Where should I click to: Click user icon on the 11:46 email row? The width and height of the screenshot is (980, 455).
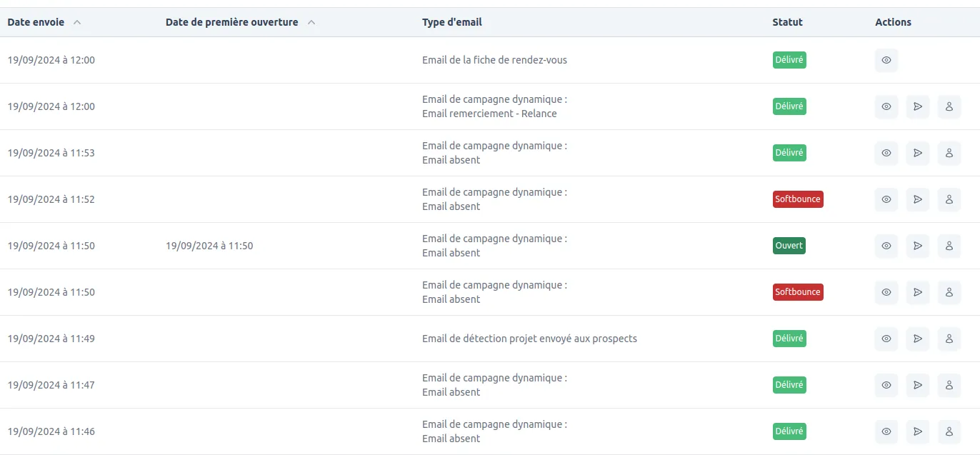(949, 431)
